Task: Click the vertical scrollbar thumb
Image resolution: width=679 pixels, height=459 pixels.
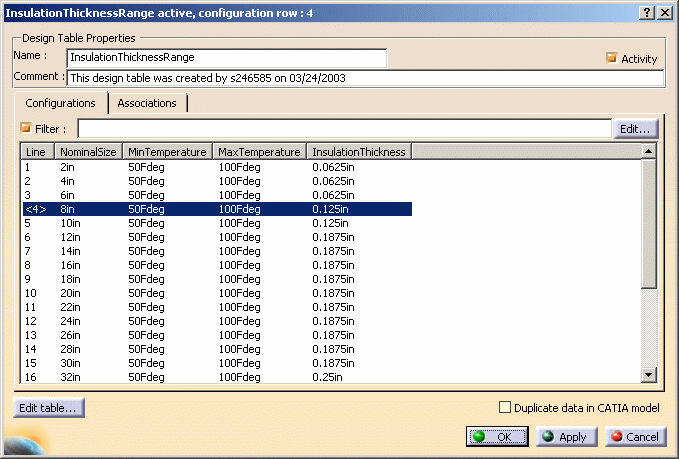Action: point(648,224)
